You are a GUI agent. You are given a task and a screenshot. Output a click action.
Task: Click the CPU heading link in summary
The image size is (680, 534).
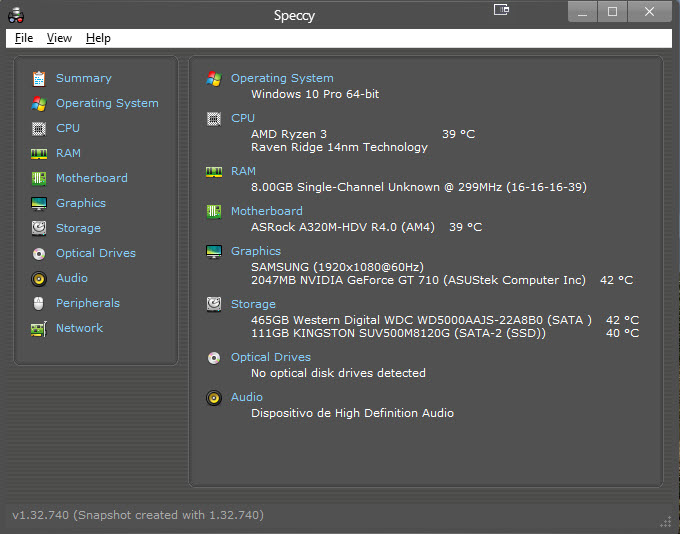(243, 118)
